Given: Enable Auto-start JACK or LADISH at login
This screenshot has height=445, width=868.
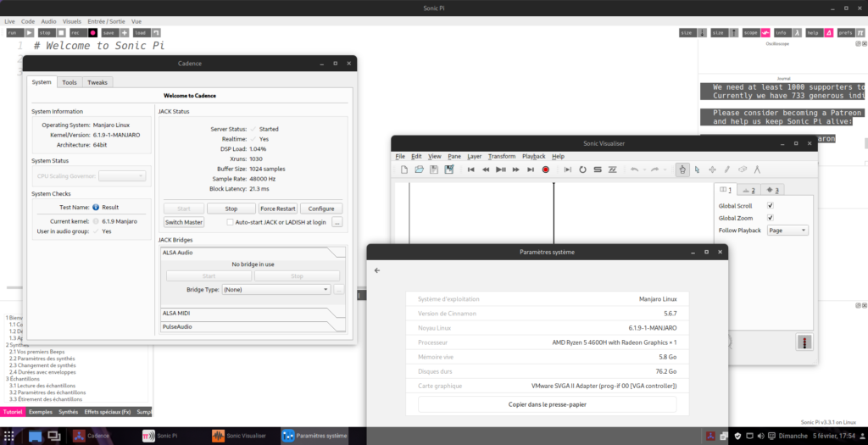Looking at the screenshot, I should point(230,222).
